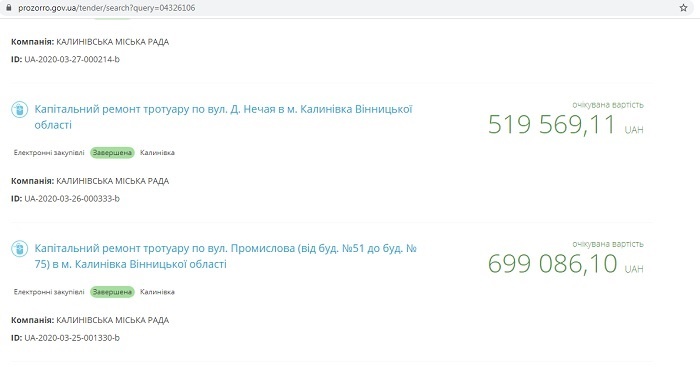The width and height of the screenshot is (700, 373).
Task: Select Електронні закупівлі label of Промислова tender
Action: point(49,292)
